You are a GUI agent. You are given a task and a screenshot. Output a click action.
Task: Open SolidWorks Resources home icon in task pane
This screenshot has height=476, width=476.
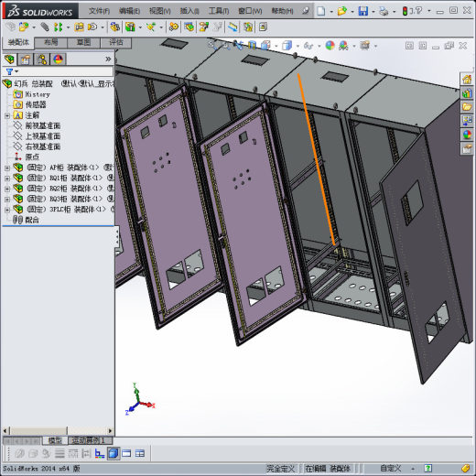pyautogui.click(x=467, y=80)
